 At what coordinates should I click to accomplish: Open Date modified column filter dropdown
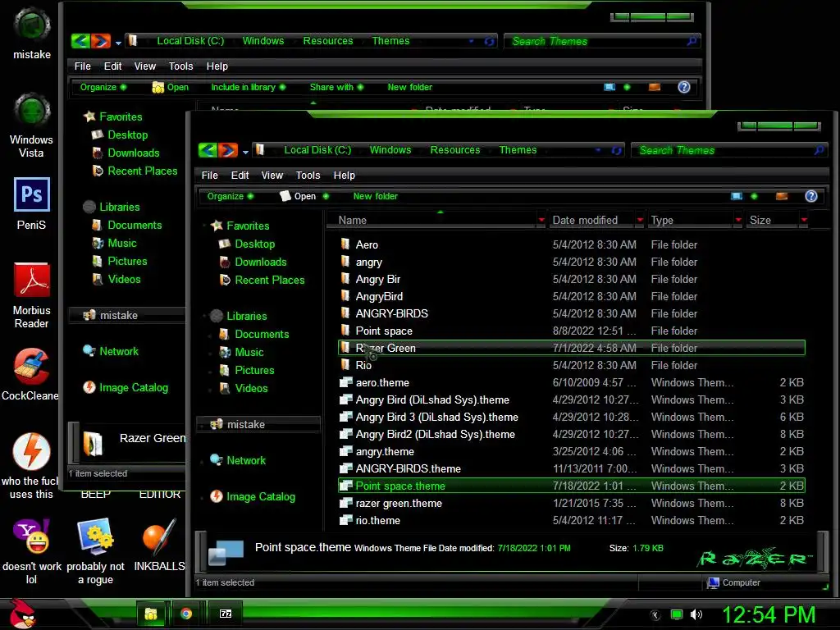(x=640, y=220)
